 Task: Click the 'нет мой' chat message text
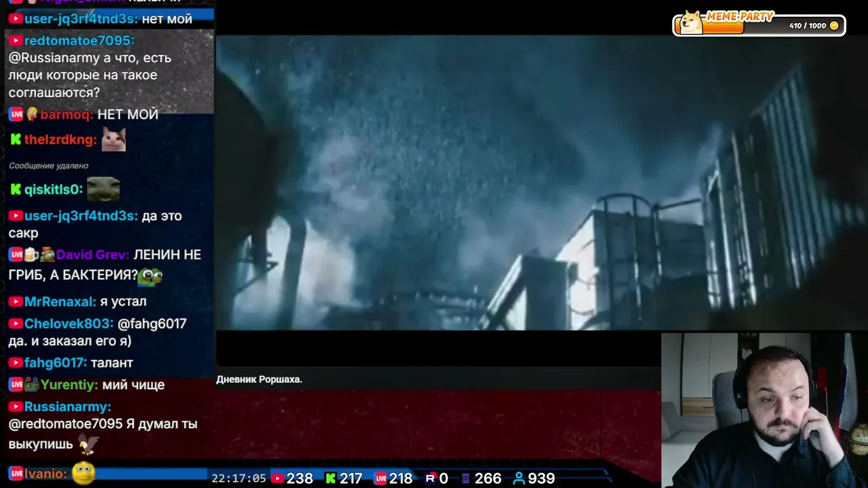(x=167, y=19)
